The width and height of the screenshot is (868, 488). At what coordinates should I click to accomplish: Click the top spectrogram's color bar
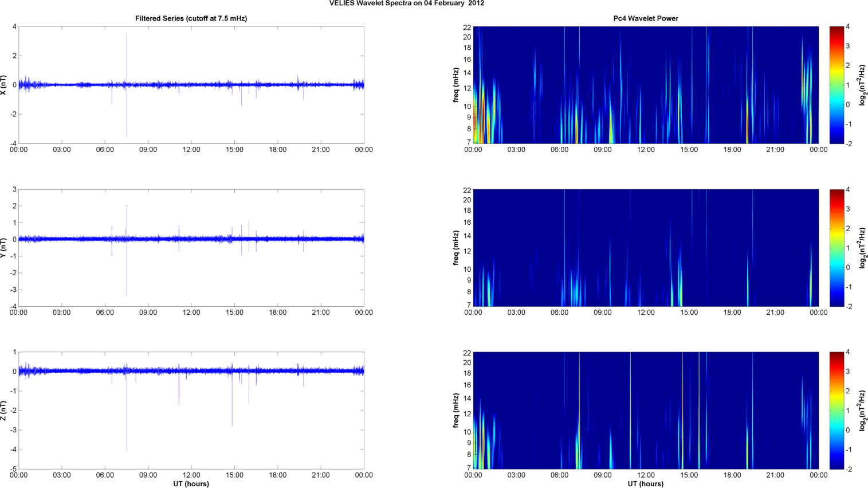point(836,85)
